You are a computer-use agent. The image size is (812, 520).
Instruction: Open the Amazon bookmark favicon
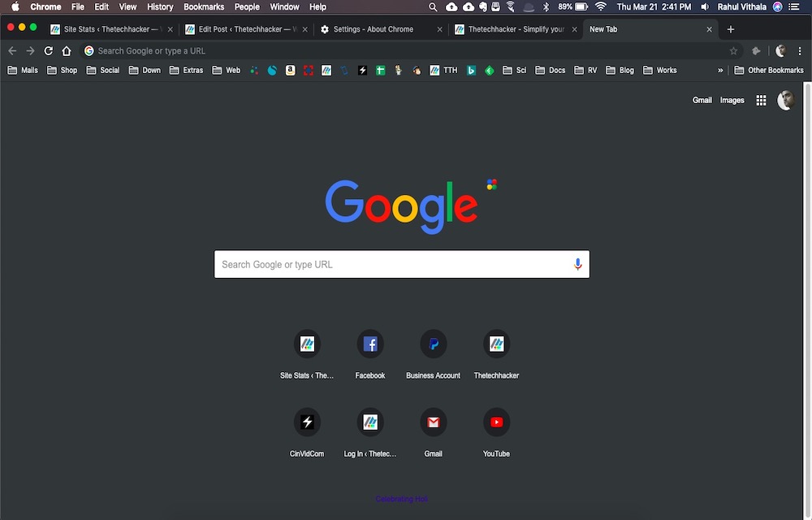(290, 70)
